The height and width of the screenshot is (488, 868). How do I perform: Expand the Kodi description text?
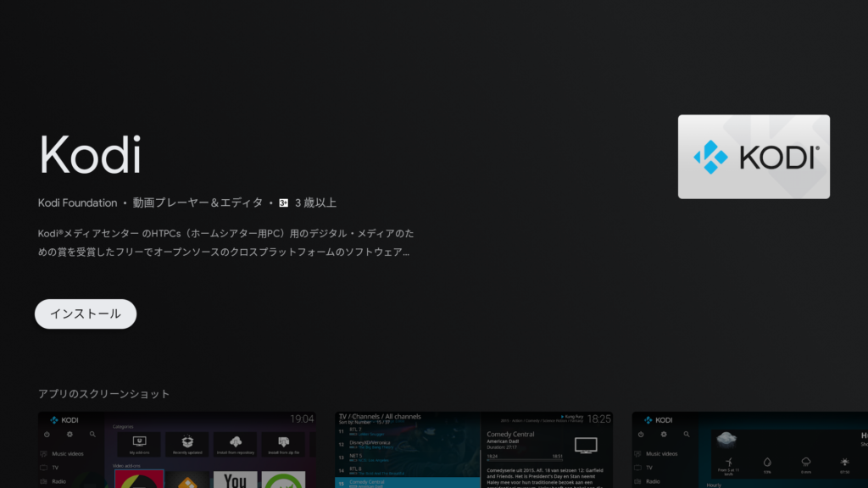coord(225,242)
